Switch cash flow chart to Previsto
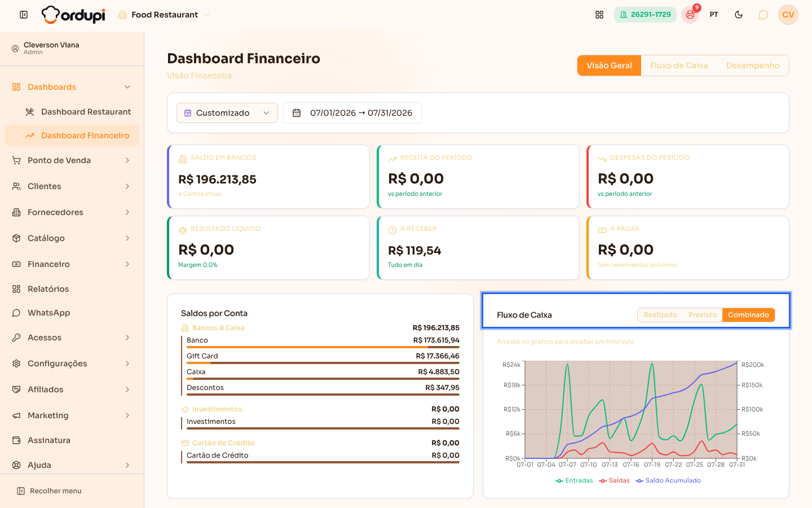 click(x=702, y=315)
